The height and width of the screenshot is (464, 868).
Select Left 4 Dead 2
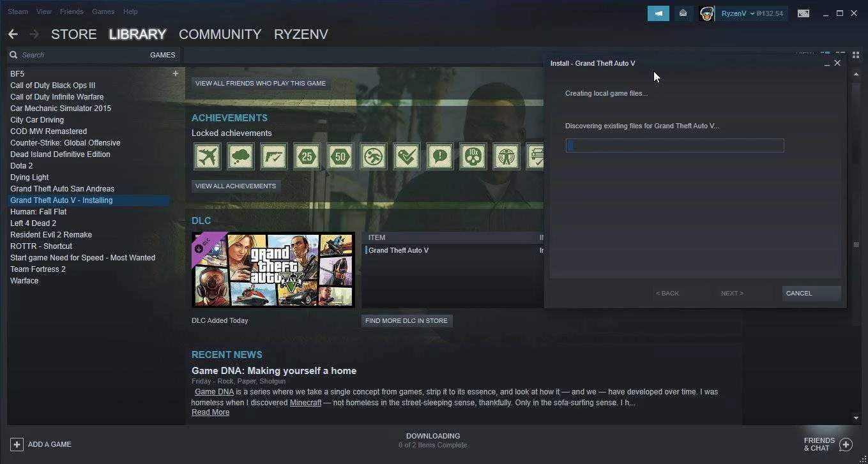33,223
